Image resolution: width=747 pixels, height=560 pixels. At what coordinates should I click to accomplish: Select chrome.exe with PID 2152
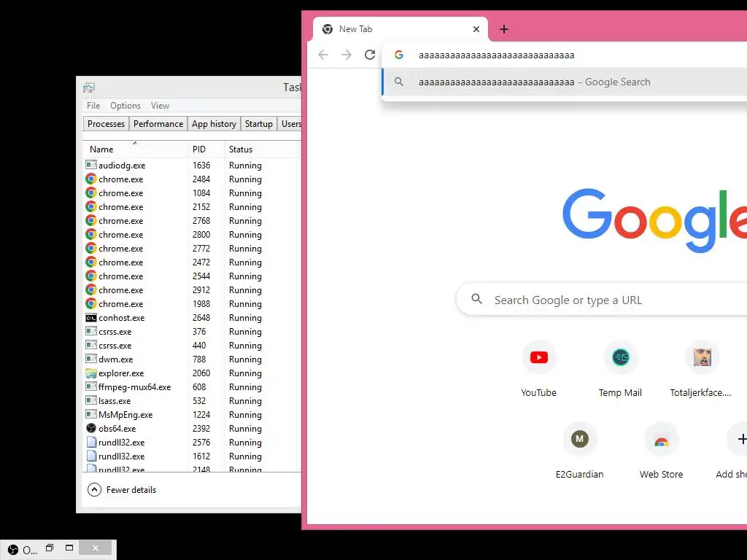click(192, 206)
